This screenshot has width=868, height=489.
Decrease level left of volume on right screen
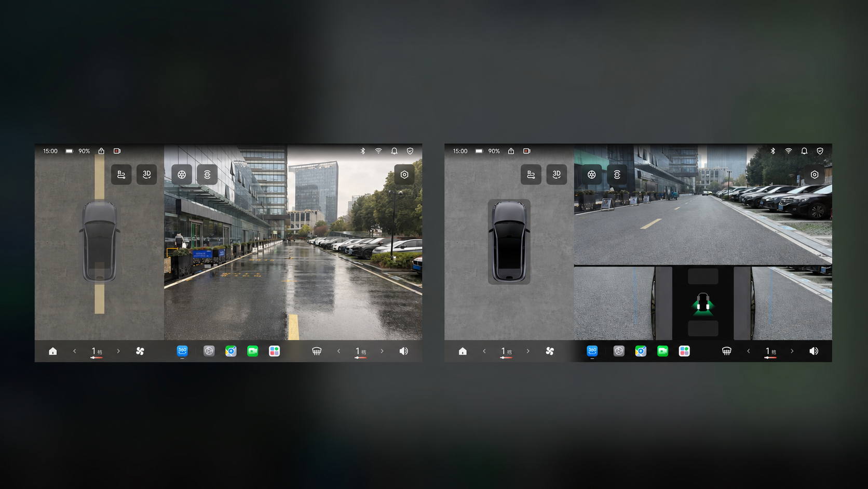pyautogui.click(x=749, y=351)
